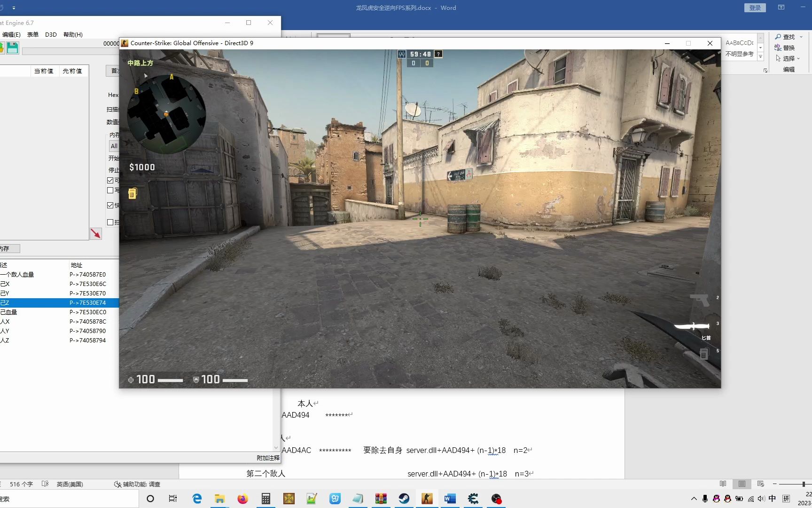Select the 一个敌人血量 address row
The width and height of the screenshot is (812, 508).
pyautogui.click(x=59, y=275)
